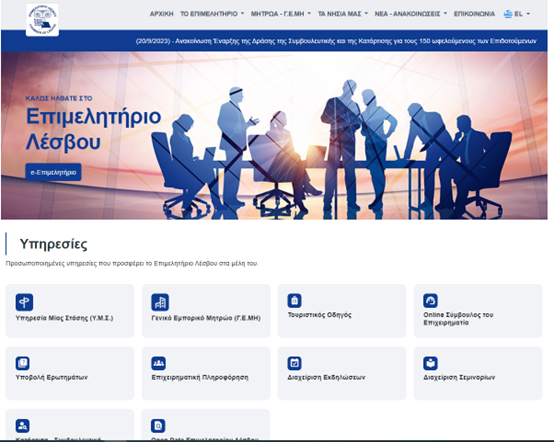Expand the ΤΟ ΕΠΙΜΕΛΗΤΗΡΙΟ dropdown menu
The height and width of the screenshot is (442, 554).
click(x=212, y=14)
